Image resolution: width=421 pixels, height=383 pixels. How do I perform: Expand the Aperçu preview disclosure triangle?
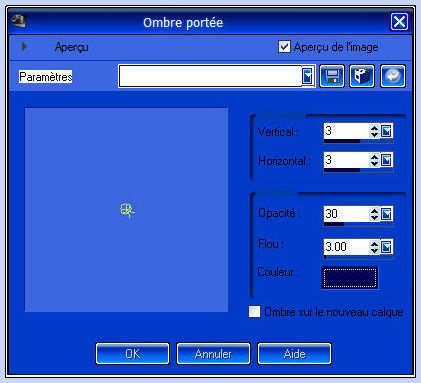tap(24, 47)
